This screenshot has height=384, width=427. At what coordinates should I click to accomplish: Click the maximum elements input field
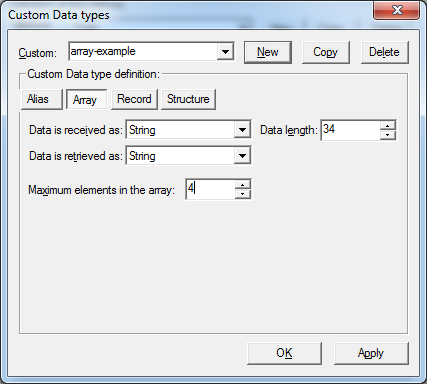point(210,189)
